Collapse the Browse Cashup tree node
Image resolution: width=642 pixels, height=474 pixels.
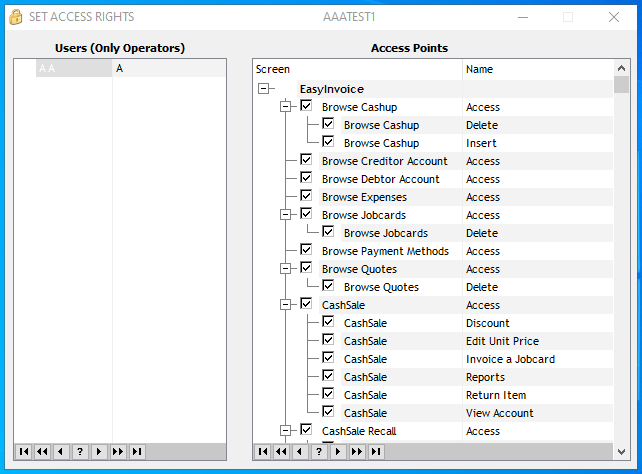pyautogui.click(x=285, y=106)
